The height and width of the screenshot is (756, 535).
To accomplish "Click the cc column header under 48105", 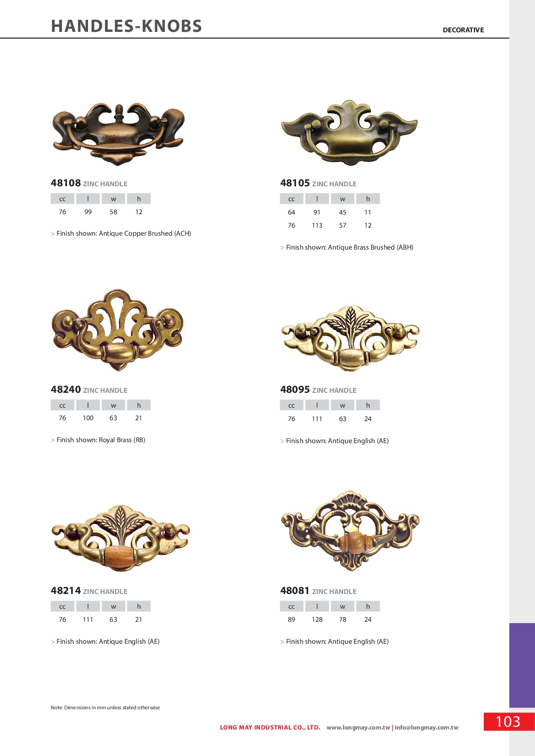I will point(292,198).
